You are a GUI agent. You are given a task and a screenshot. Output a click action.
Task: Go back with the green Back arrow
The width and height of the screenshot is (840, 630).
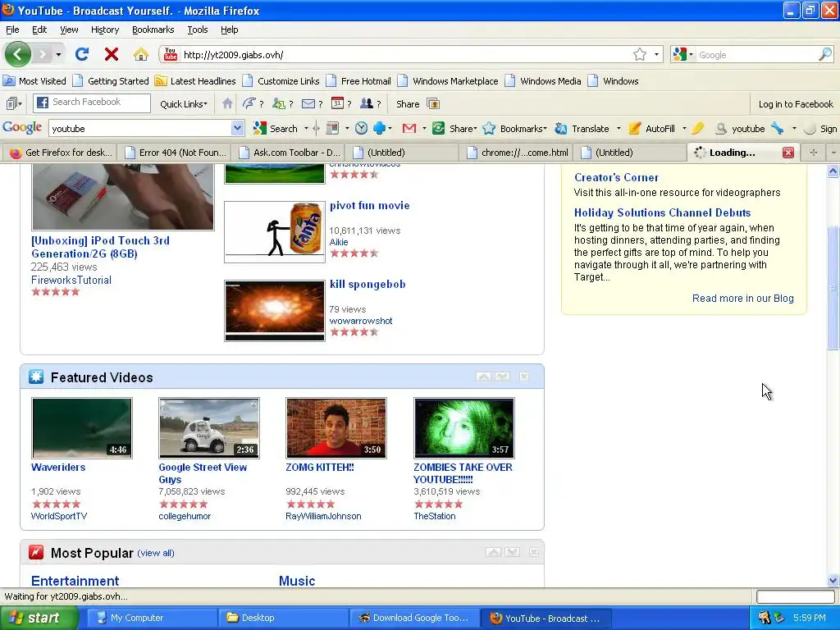(18, 54)
